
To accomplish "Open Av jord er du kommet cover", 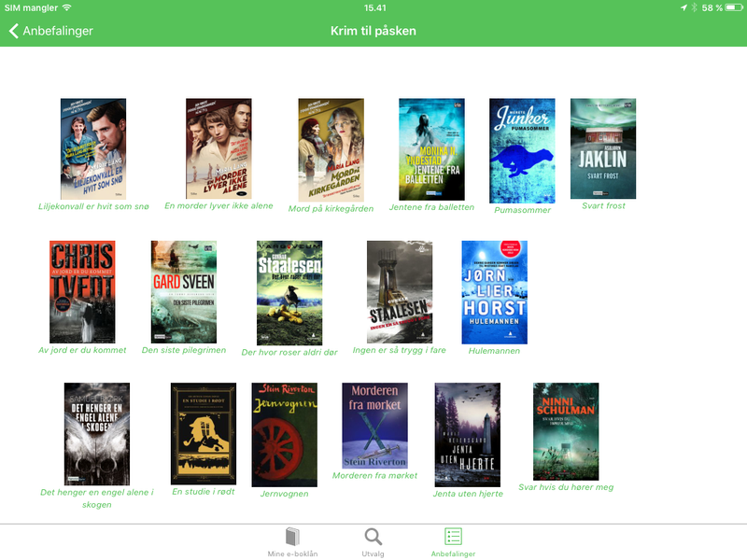I will [82, 291].
